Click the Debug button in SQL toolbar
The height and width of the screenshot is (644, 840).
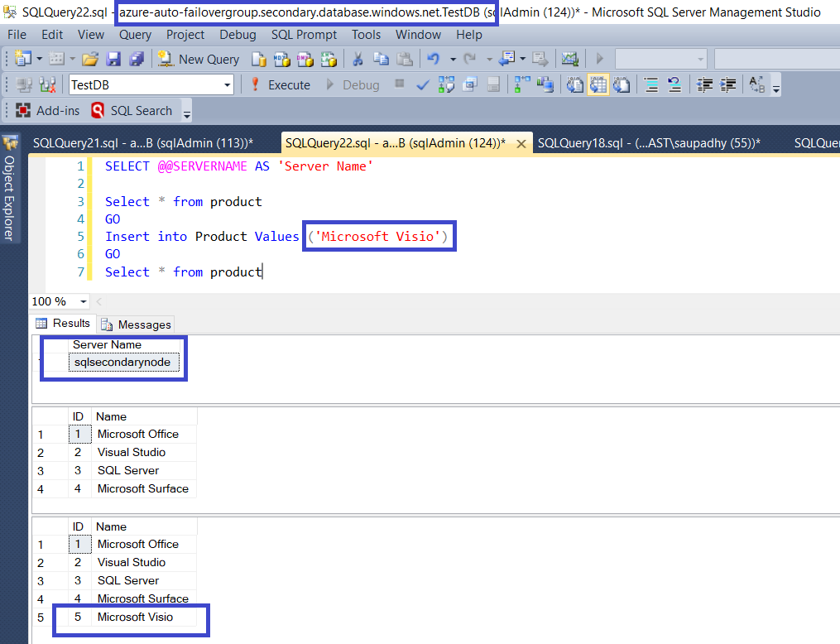tap(353, 84)
